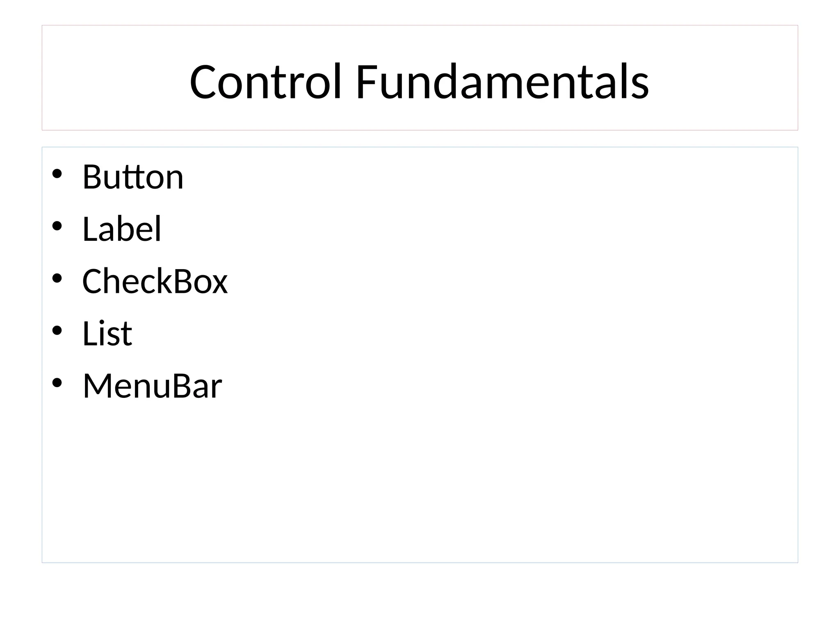This screenshot has width=840, height=630.
Task: Select the "List" bullet item text
Action: (x=107, y=333)
